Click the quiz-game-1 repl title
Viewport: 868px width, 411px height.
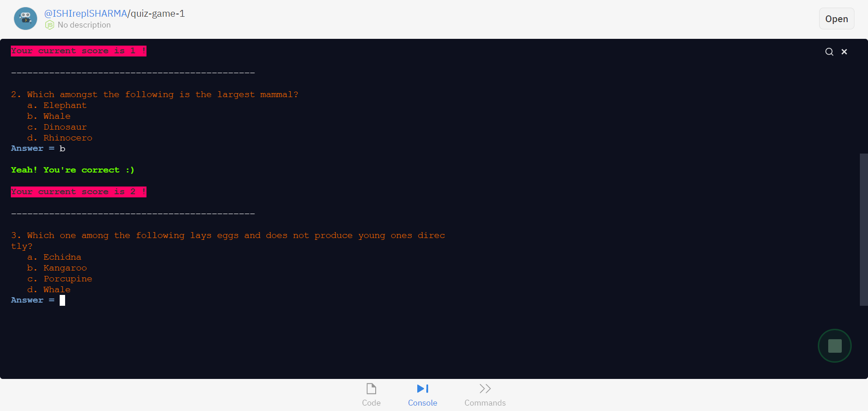157,14
